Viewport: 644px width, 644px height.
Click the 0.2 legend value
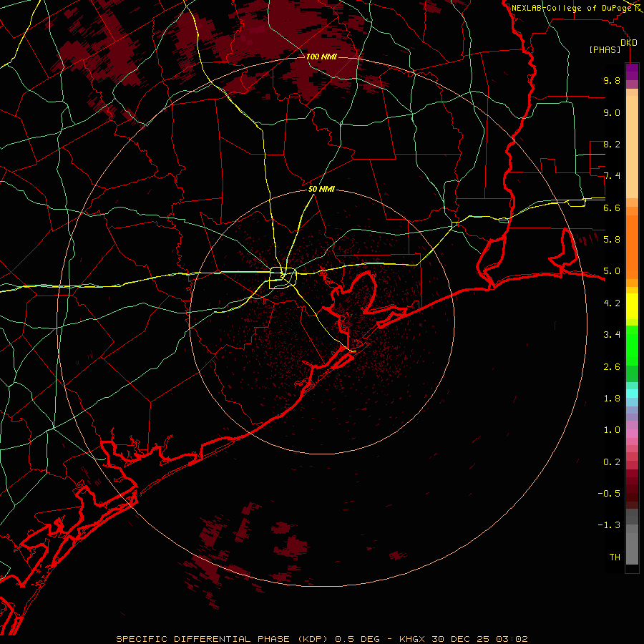point(612,462)
